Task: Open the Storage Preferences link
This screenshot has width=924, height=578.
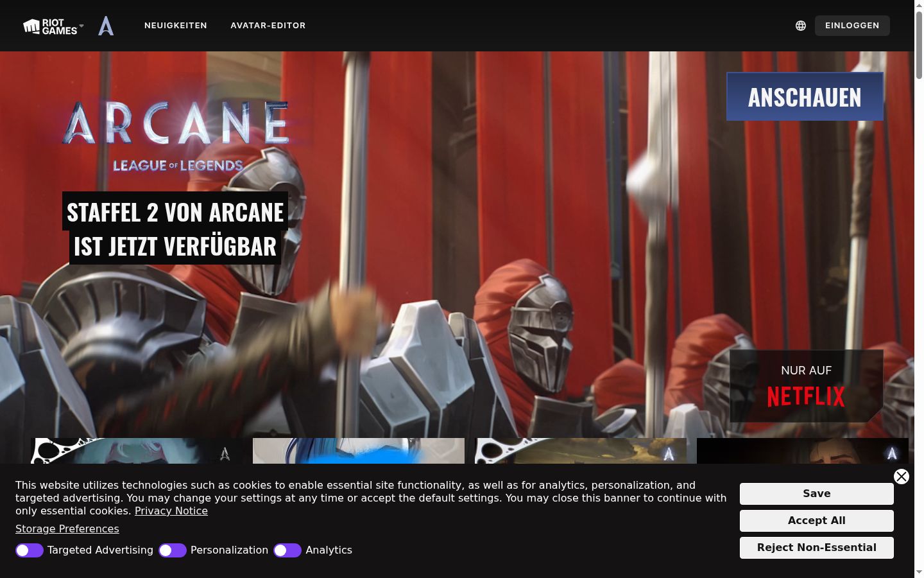Action: click(x=67, y=529)
